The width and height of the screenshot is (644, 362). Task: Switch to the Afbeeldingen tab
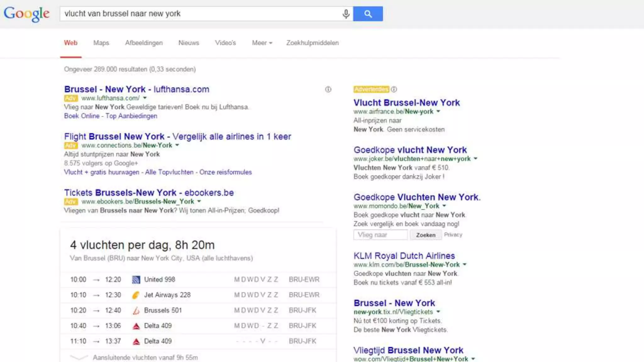pos(144,43)
